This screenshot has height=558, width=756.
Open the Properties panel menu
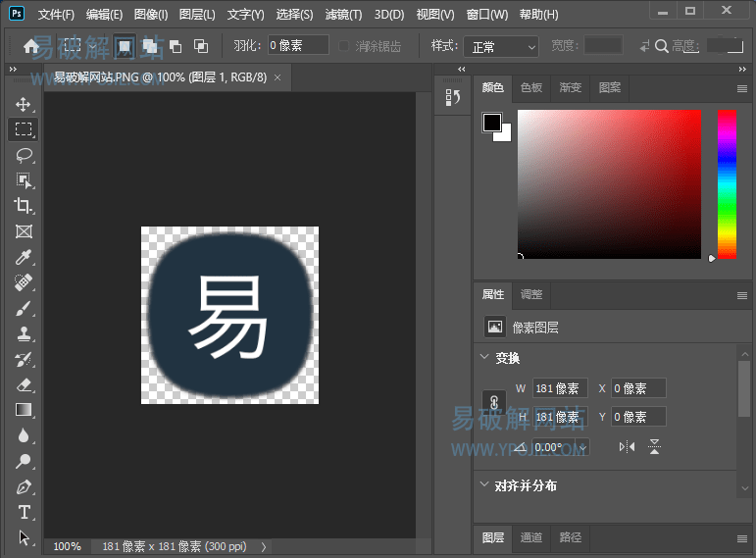point(742,295)
